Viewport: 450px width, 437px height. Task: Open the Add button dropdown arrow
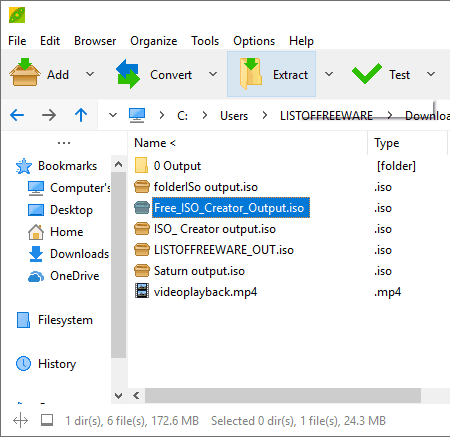90,74
